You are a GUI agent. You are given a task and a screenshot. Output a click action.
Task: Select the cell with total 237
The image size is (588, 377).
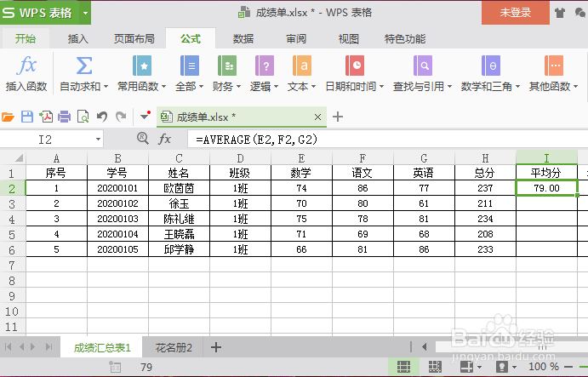pos(485,188)
